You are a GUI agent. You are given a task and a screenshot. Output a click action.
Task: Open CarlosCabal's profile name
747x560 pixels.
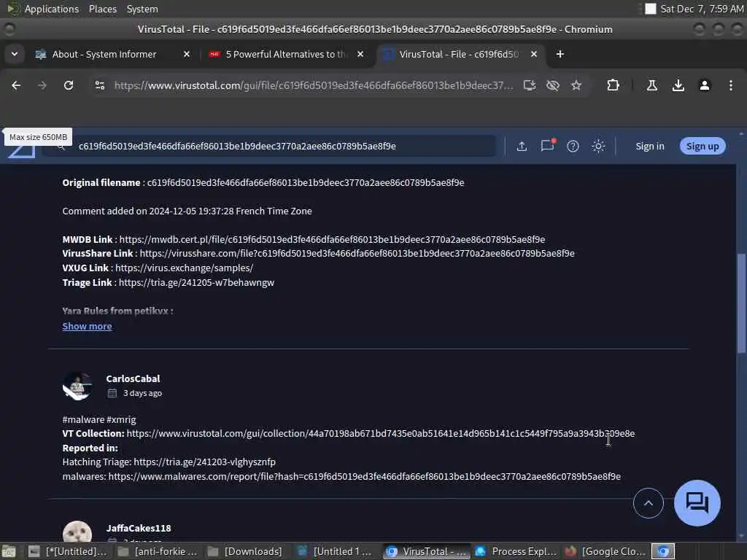[x=133, y=378]
